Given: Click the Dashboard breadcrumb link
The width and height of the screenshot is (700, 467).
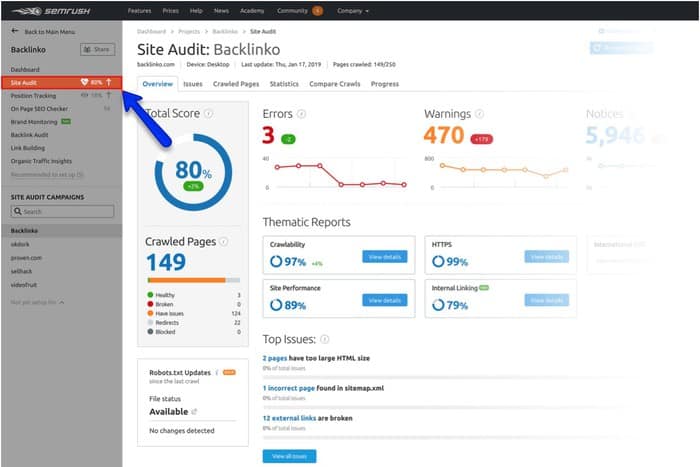Looking at the screenshot, I should [151, 31].
